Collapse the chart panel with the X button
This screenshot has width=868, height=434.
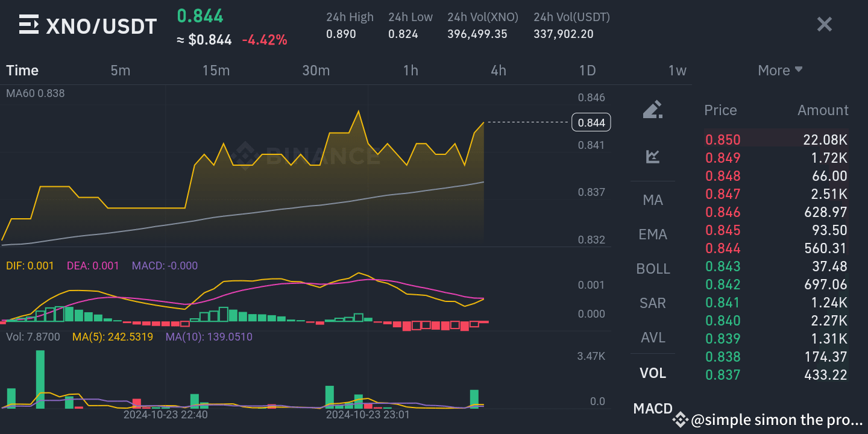tap(824, 24)
